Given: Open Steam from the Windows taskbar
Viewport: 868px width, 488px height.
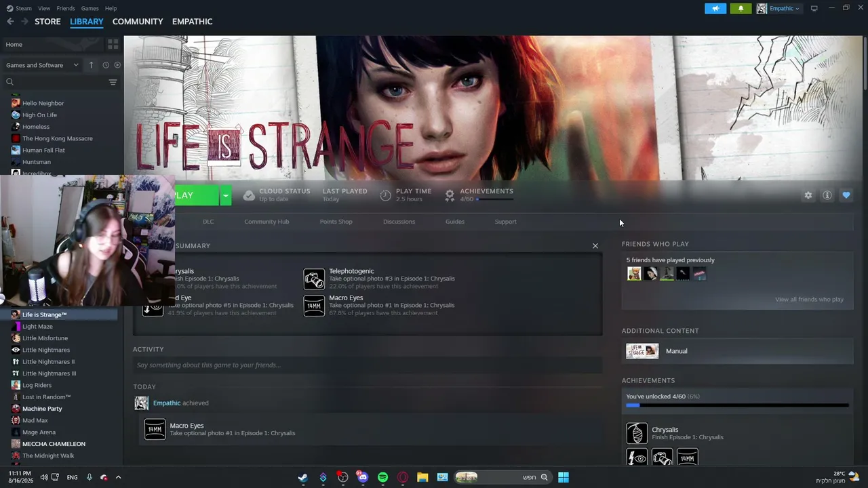Looking at the screenshot, I should click(302, 477).
